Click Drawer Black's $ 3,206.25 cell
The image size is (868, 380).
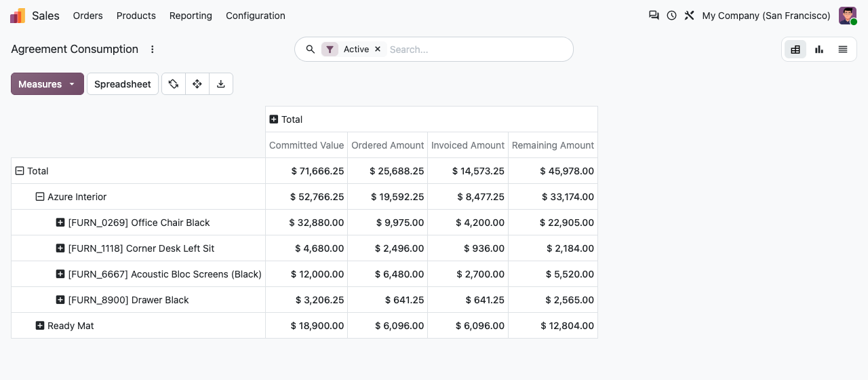[x=307, y=300]
